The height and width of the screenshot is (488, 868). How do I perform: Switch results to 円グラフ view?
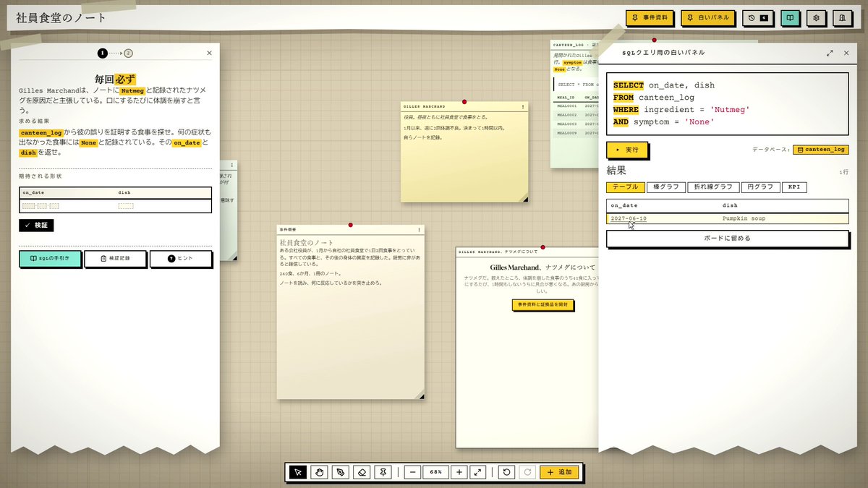(760, 187)
